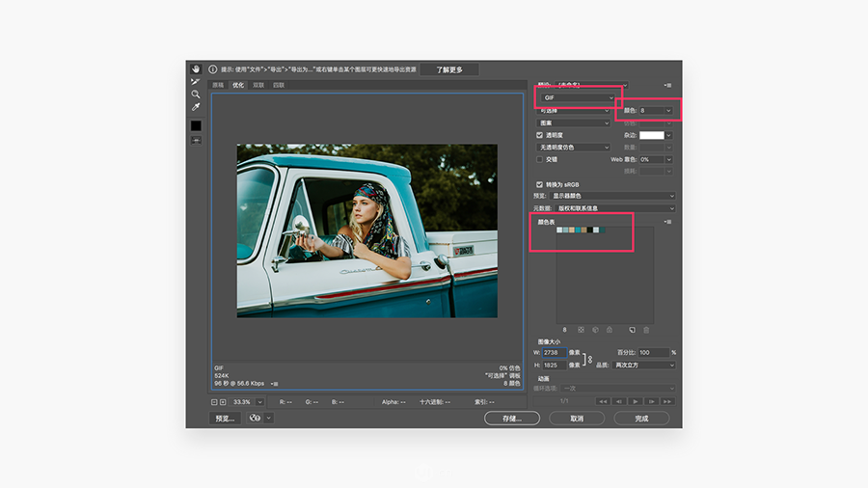This screenshot has height=488, width=868.
Task: Toggle the 透明度 checkbox
Action: (x=539, y=135)
